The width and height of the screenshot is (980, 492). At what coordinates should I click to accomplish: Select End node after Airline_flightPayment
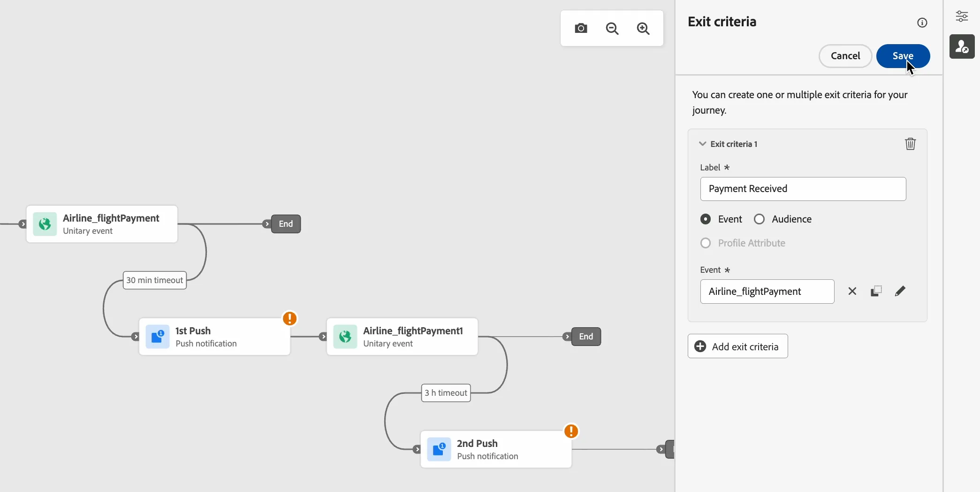286,224
